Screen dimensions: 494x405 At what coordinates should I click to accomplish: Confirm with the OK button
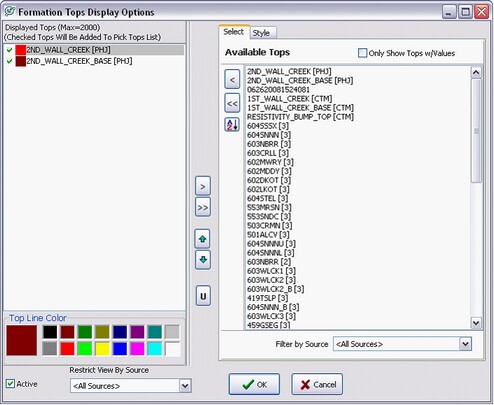[x=254, y=384]
